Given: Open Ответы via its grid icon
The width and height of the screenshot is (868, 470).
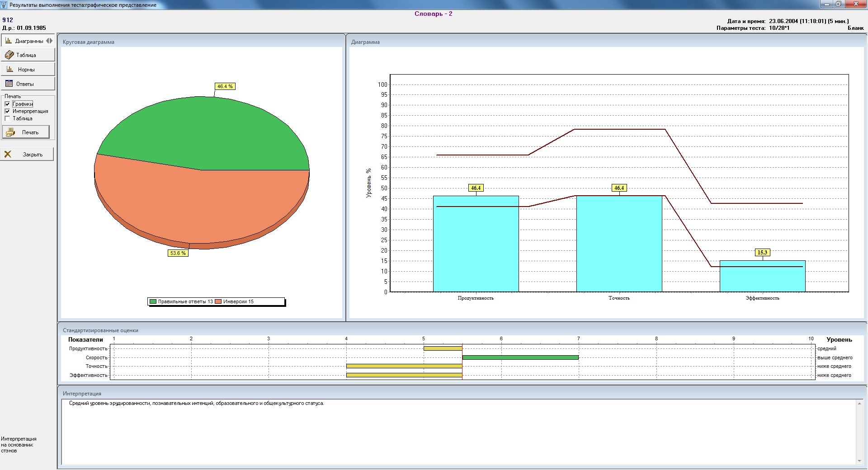Looking at the screenshot, I should click(x=9, y=84).
